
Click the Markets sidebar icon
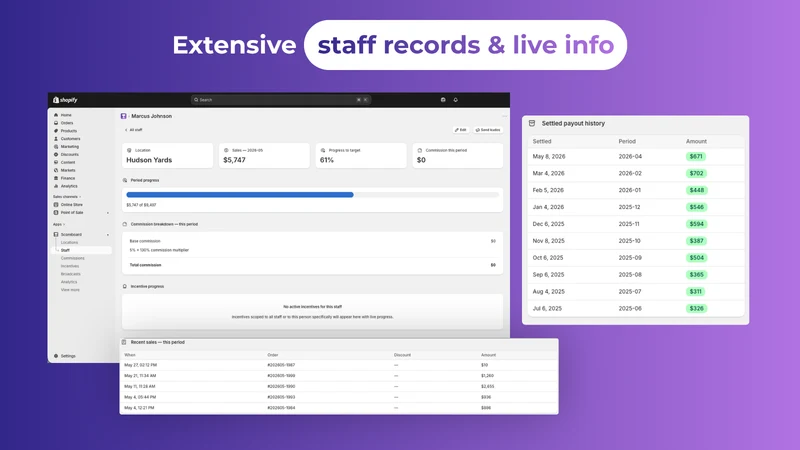click(56, 170)
